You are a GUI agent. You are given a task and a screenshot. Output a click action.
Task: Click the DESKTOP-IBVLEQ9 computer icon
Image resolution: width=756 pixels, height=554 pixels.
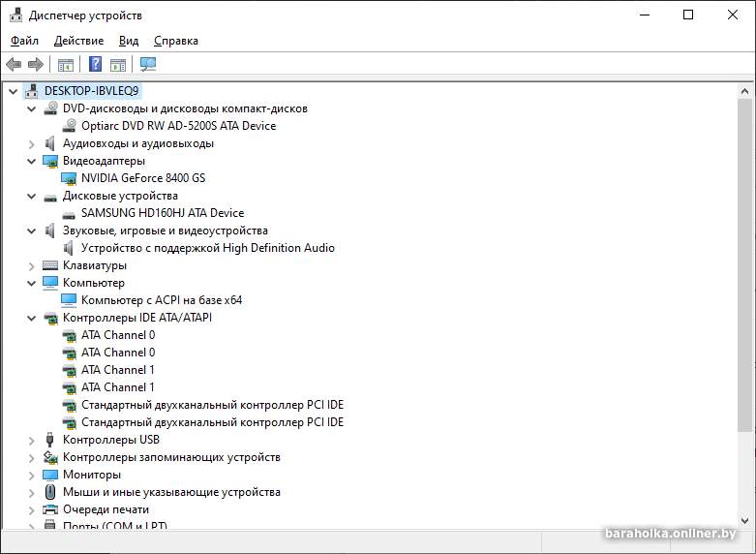(31, 91)
